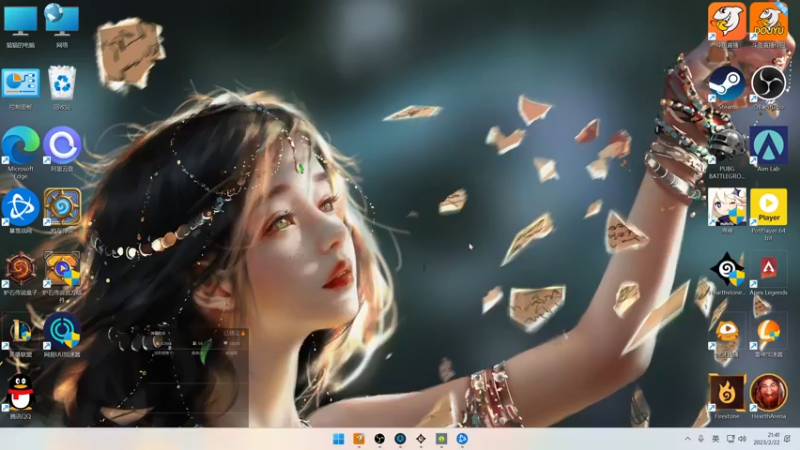Open the Douyu shark shortcut in the corner

point(727,21)
